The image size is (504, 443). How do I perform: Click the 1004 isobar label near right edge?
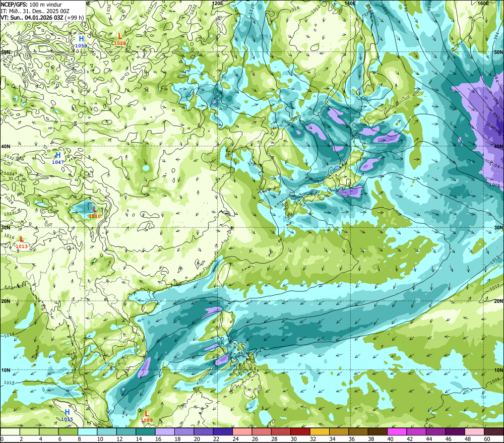click(x=494, y=165)
